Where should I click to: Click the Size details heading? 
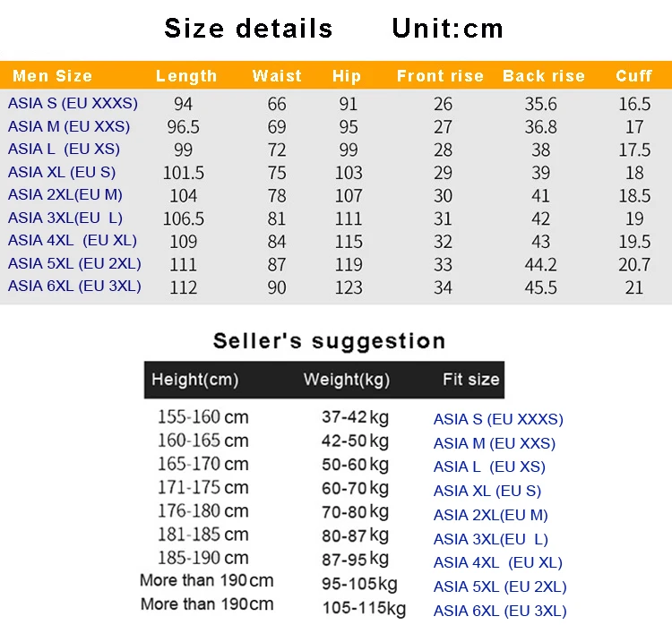(x=248, y=29)
